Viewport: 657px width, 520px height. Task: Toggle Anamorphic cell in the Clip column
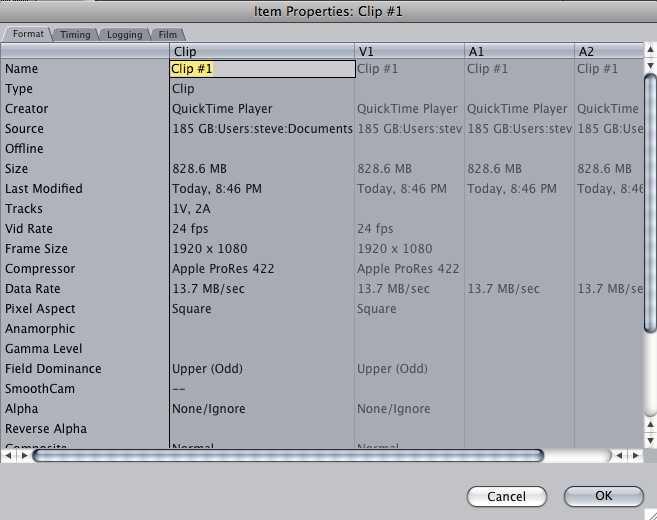click(x=262, y=329)
